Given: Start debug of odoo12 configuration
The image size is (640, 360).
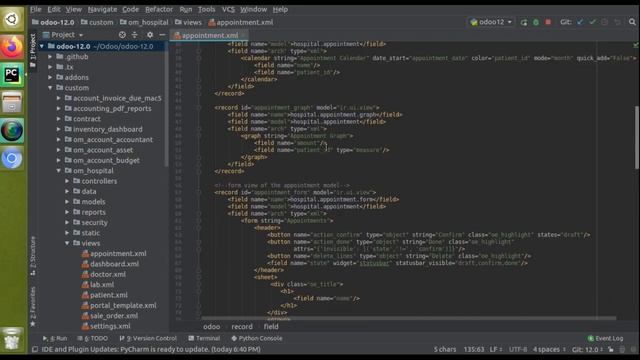Looking at the screenshot, I should 536,22.
